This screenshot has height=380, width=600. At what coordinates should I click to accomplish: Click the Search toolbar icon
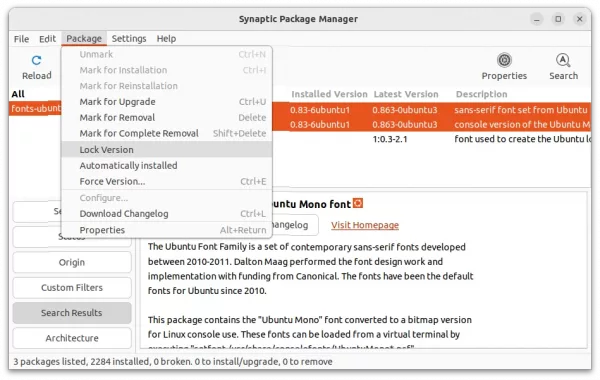pyautogui.click(x=563, y=60)
